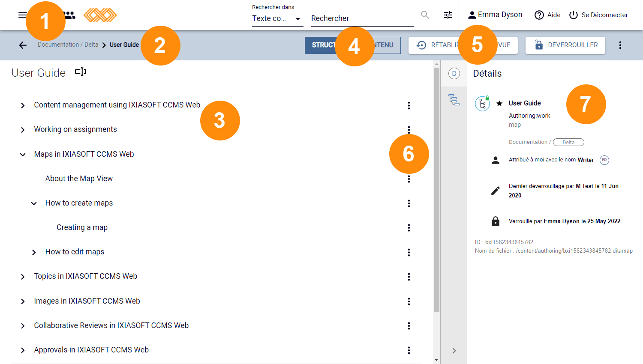Click the ED avatar badge

604,160
